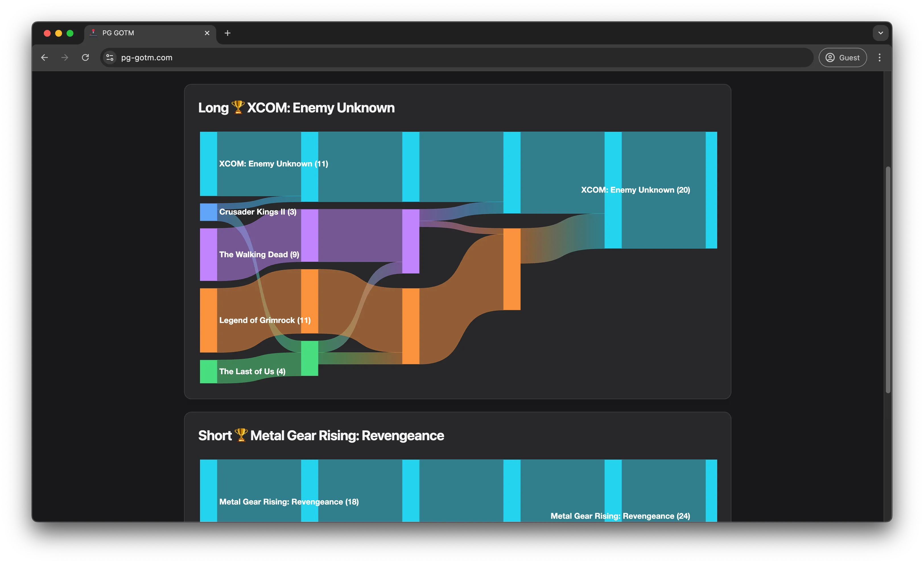Click the green Last of Us node
This screenshot has width=924, height=564.
[208, 372]
